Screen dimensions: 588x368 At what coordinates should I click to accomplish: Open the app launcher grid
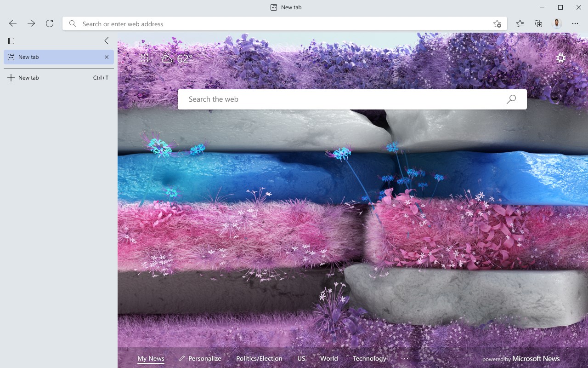pyautogui.click(x=145, y=58)
